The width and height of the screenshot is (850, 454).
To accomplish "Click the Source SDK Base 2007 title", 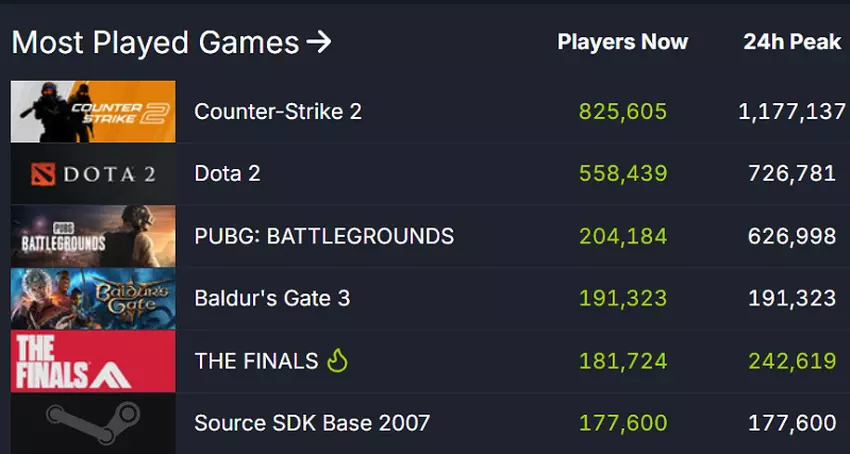I will pyautogui.click(x=312, y=423).
